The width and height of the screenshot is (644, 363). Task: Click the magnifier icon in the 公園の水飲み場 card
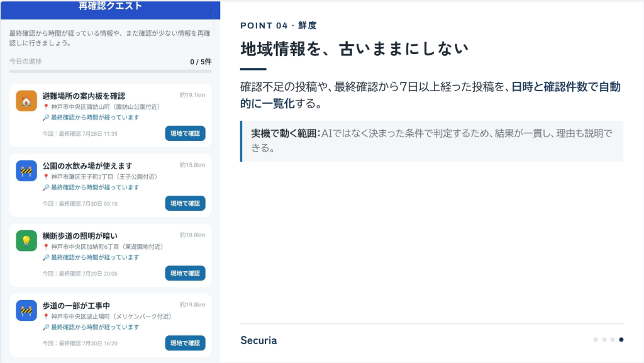(x=46, y=187)
